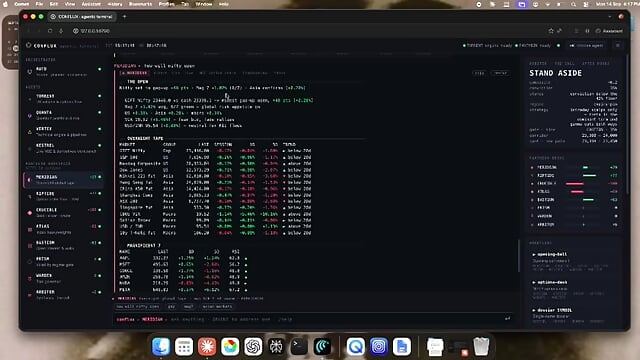640x360 pixels.
Task: Click the BASTION agent icon
Action: [x=29, y=245]
